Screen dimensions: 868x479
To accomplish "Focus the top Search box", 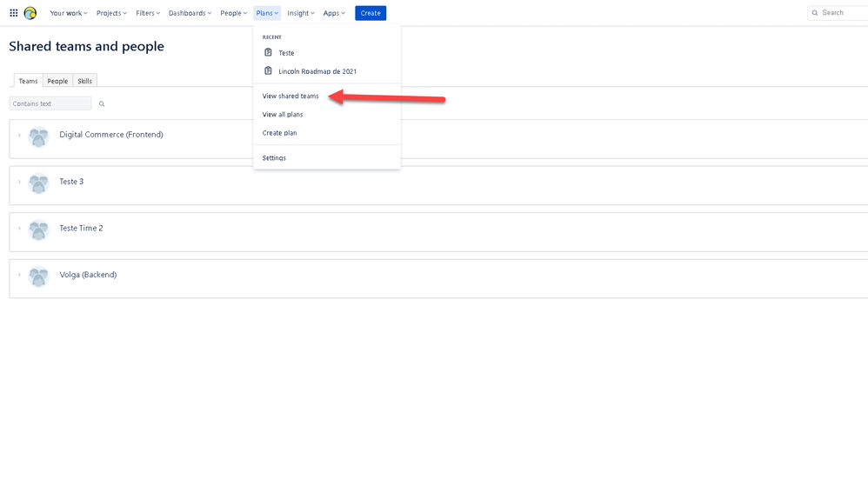I will click(838, 13).
